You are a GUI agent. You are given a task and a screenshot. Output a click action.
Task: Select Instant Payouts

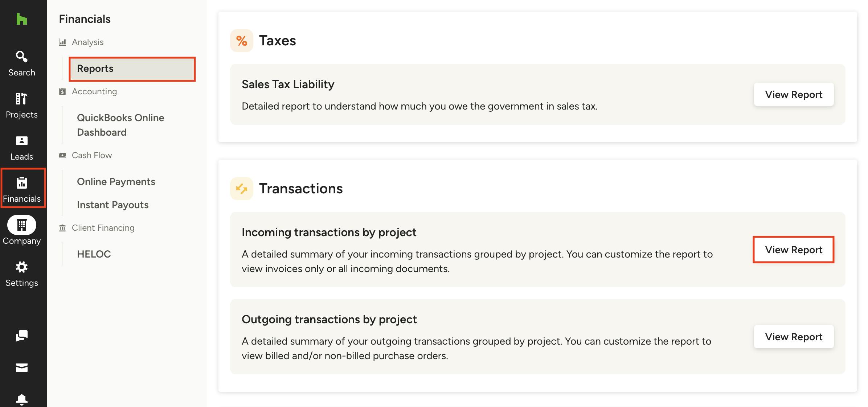point(112,205)
